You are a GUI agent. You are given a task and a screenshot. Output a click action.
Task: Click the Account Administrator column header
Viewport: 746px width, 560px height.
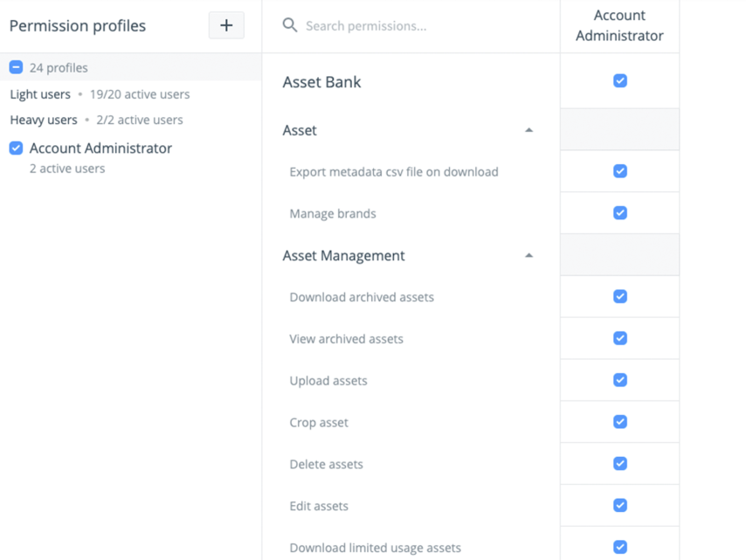click(619, 25)
